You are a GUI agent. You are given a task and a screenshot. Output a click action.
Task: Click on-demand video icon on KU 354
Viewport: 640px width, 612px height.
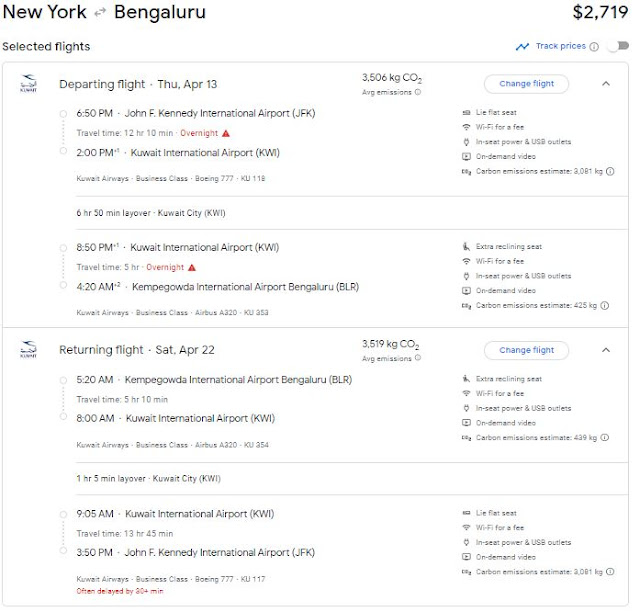click(466, 423)
